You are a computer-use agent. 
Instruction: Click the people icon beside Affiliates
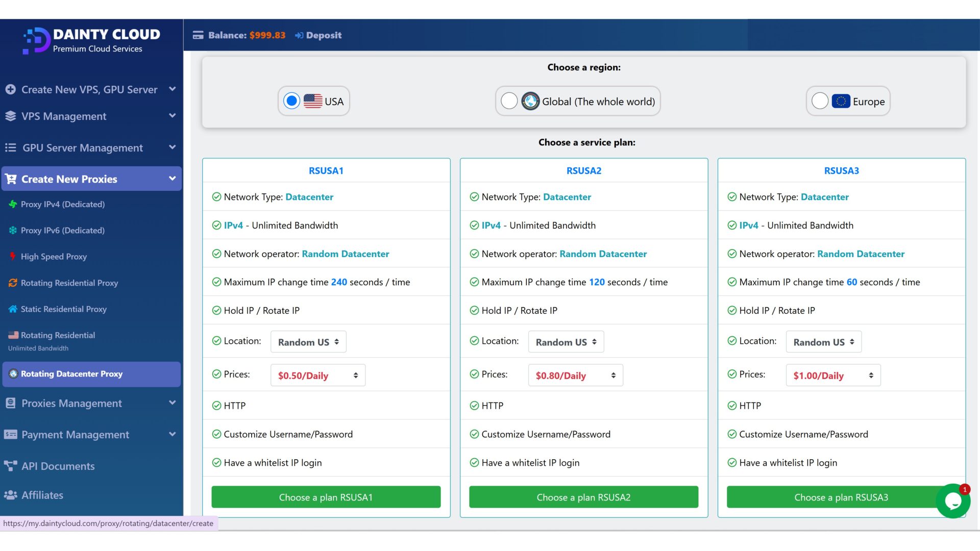click(x=10, y=495)
